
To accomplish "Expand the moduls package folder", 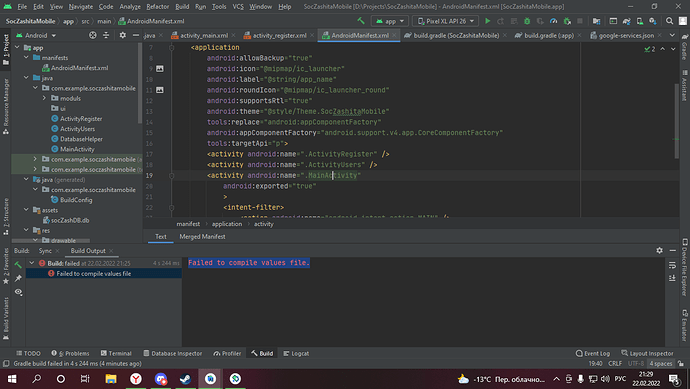I will 44,98.
